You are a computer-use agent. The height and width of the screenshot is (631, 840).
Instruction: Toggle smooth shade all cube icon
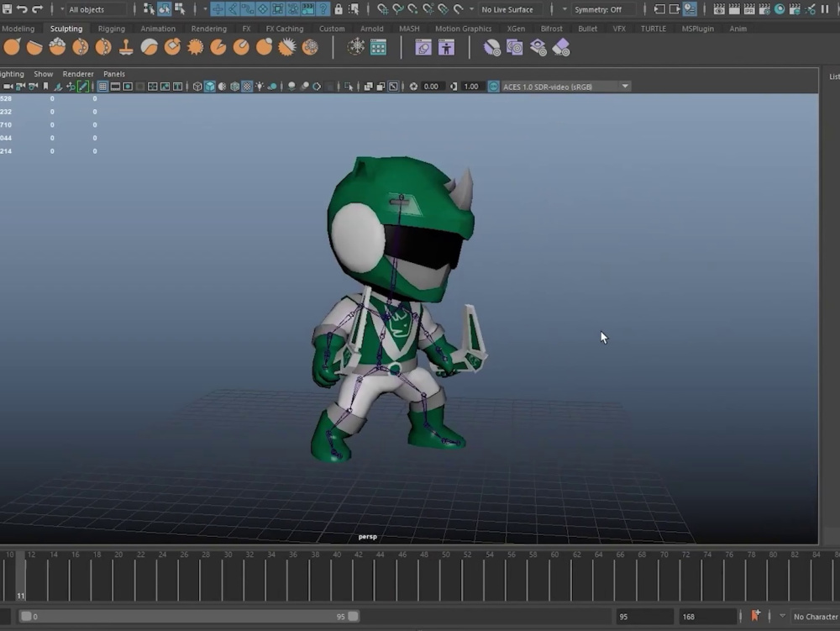(x=209, y=87)
